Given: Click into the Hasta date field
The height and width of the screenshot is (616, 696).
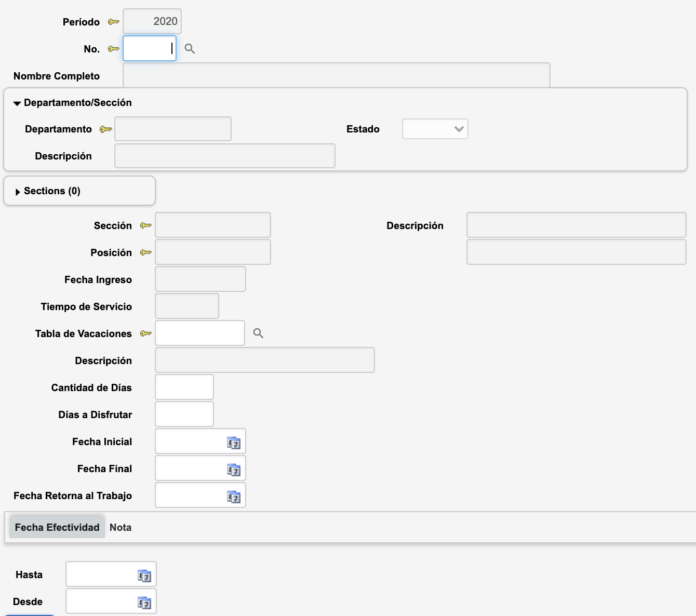Looking at the screenshot, I should pyautogui.click(x=101, y=574).
